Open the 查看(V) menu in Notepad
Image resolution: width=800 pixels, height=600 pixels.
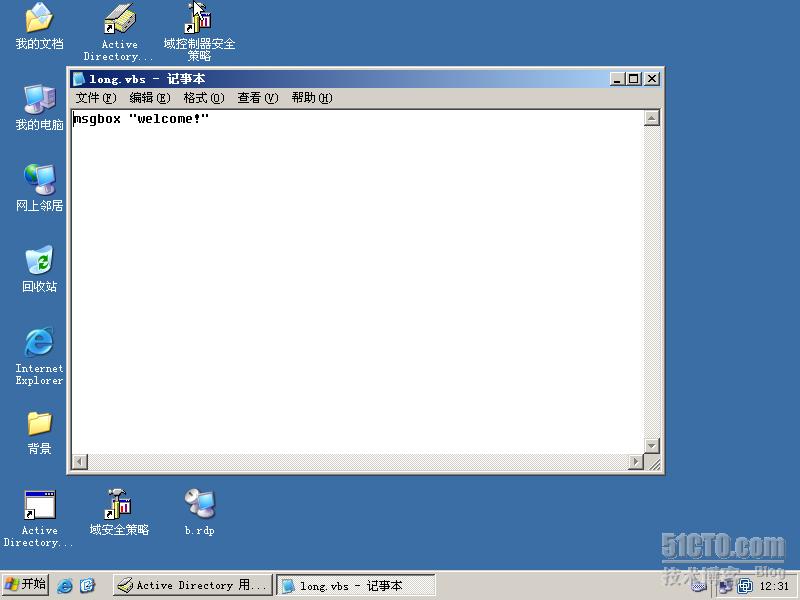258,97
